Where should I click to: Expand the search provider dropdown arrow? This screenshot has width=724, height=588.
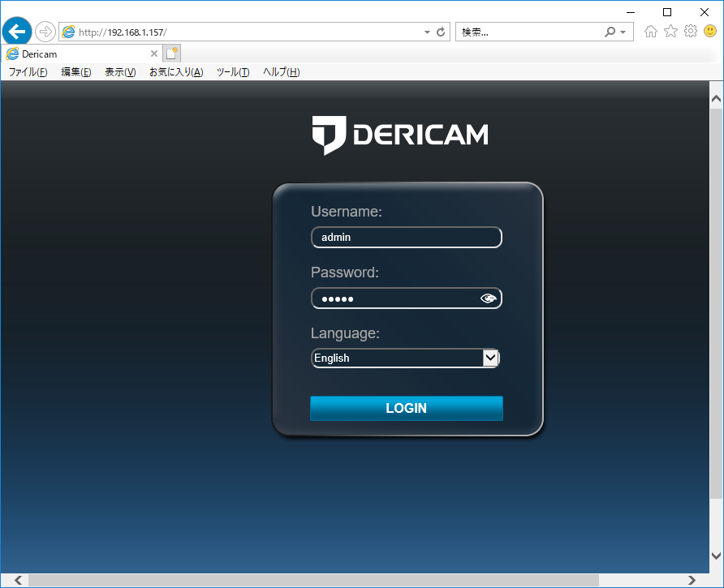[623, 32]
